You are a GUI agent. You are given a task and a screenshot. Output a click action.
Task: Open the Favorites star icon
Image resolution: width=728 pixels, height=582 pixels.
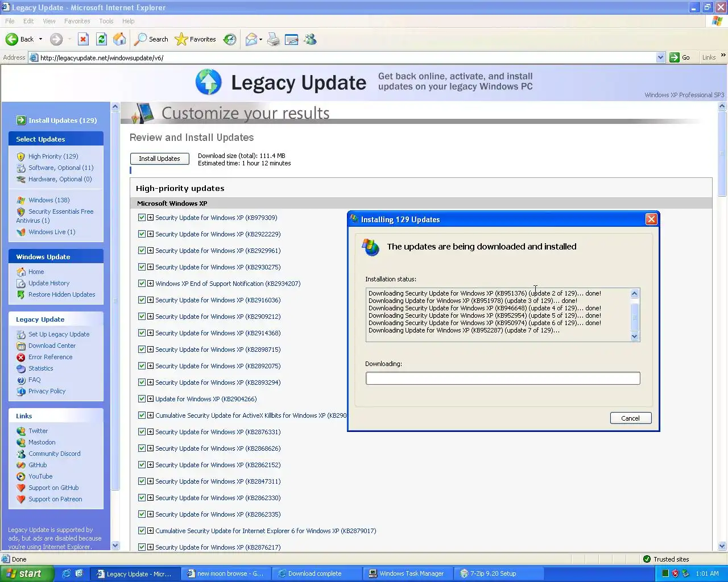point(181,39)
